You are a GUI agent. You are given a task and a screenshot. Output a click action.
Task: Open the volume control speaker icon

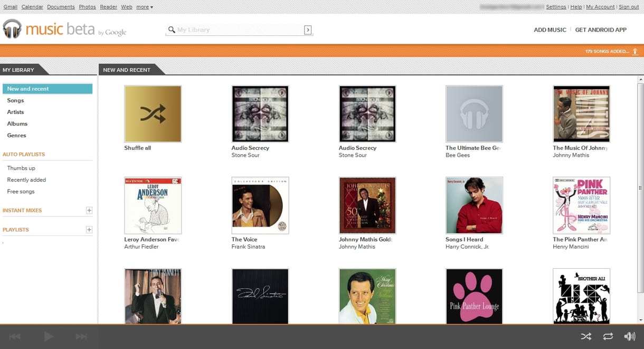[630, 336]
